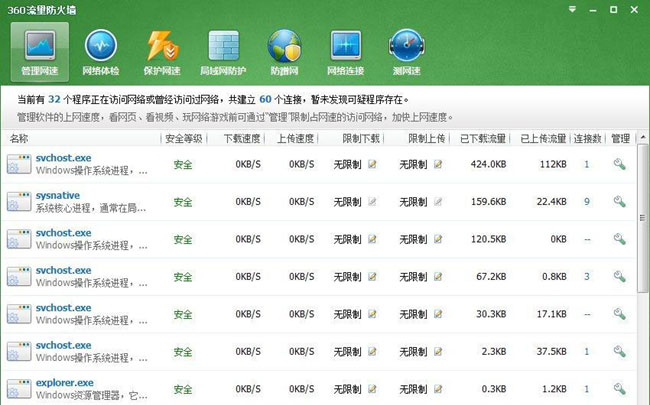Click the 37.5KB uploaded traffic value
This screenshot has height=405, width=650.
point(551,352)
